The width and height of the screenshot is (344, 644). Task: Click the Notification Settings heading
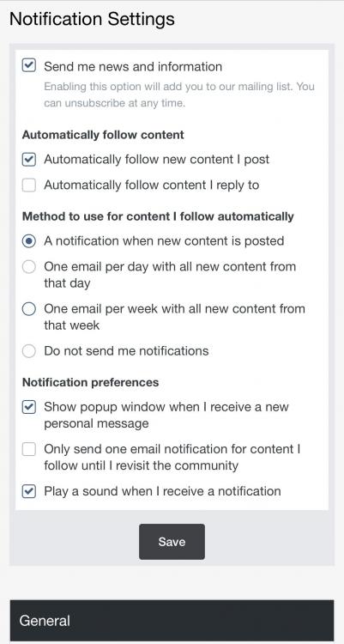click(92, 19)
